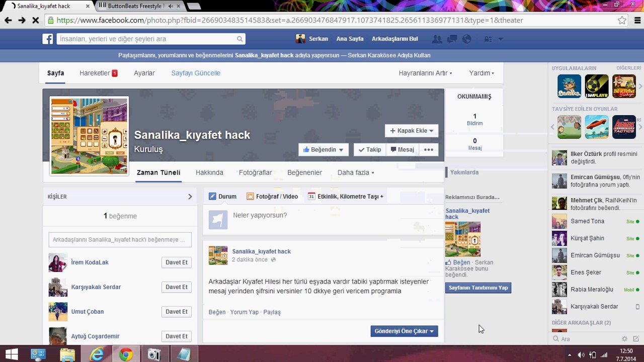Open File Explorer from taskbar
The image size is (644, 362).
pos(67,354)
